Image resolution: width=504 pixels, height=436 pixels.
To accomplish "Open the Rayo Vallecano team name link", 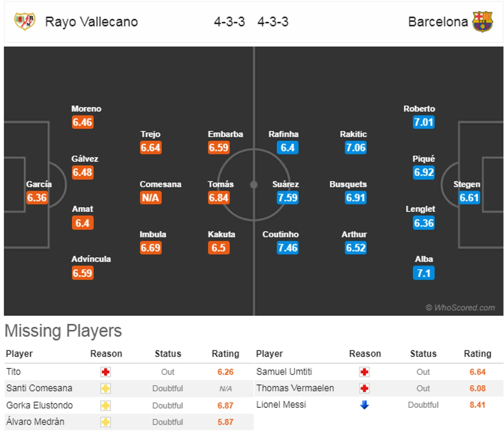I will point(91,22).
